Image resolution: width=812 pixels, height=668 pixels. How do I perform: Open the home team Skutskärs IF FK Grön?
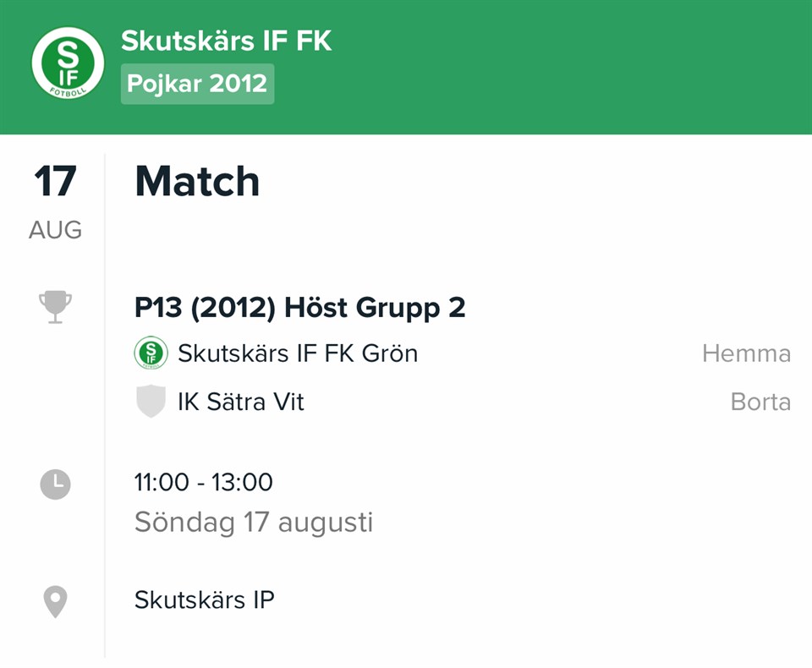coord(298,353)
